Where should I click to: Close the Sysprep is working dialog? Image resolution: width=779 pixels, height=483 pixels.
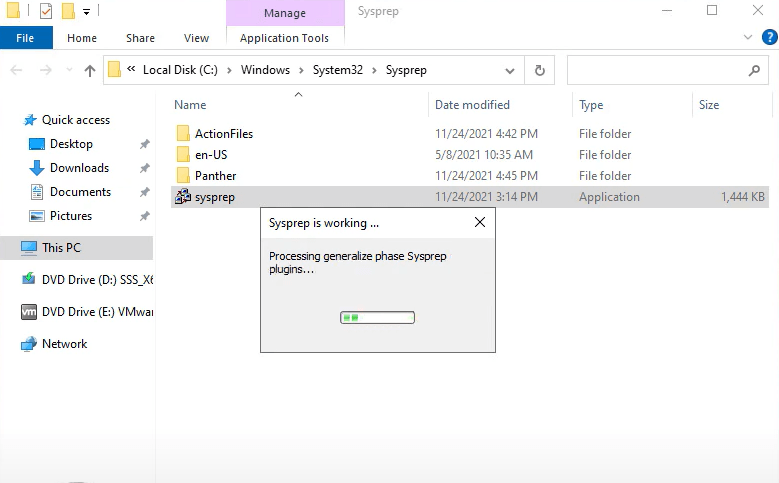click(480, 222)
